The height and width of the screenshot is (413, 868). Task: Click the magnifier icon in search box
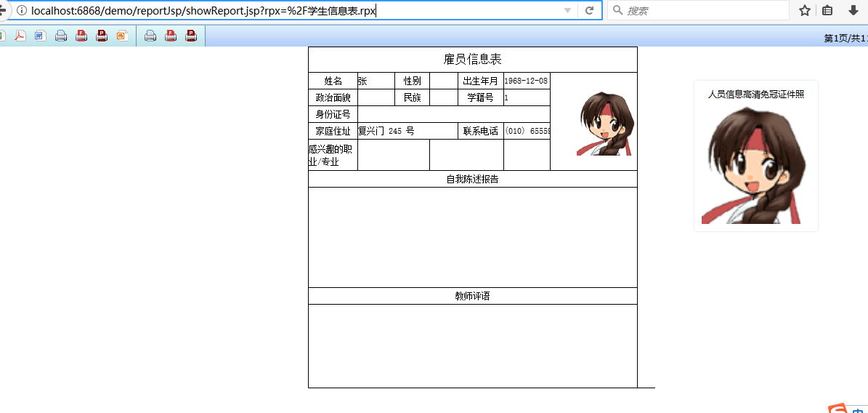click(618, 10)
